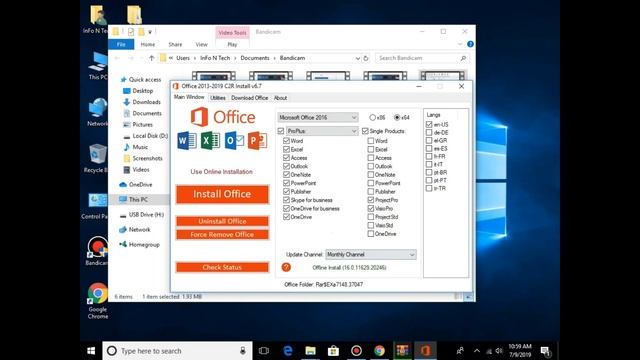640x360 pixels.
Task: Open the Windows Start menu
Action: (91, 351)
